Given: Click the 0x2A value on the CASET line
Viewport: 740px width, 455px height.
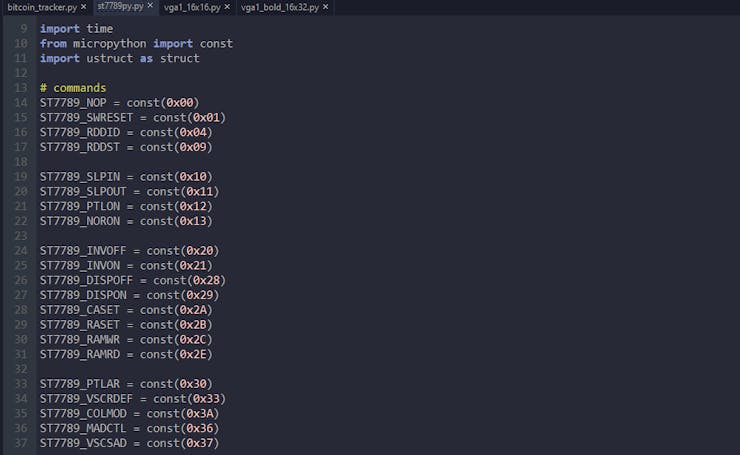Looking at the screenshot, I should coord(193,310).
